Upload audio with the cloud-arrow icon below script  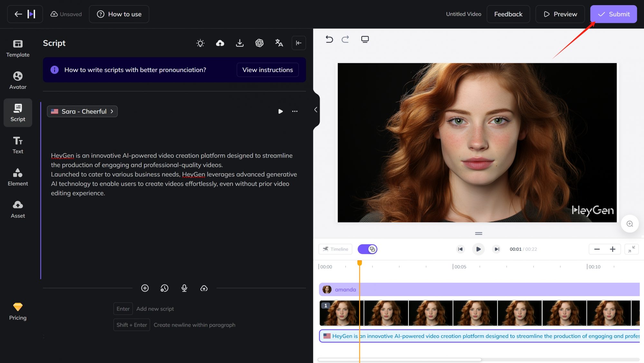(x=204, y=288)
